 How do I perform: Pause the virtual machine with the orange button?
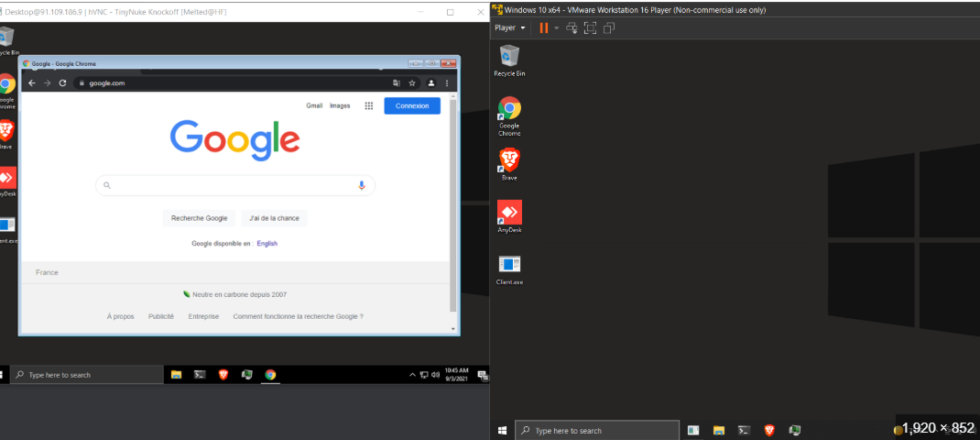[x=543, y=28]
